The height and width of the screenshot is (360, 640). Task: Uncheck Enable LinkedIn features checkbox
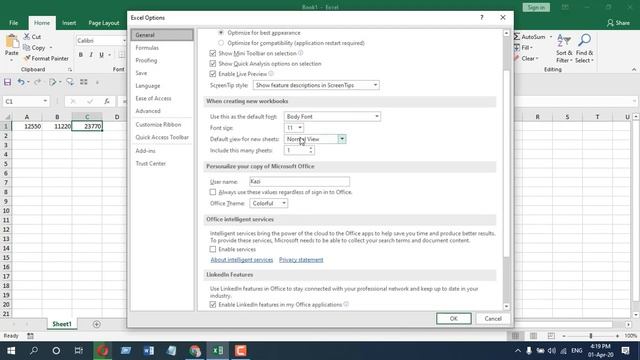point(213,304)
